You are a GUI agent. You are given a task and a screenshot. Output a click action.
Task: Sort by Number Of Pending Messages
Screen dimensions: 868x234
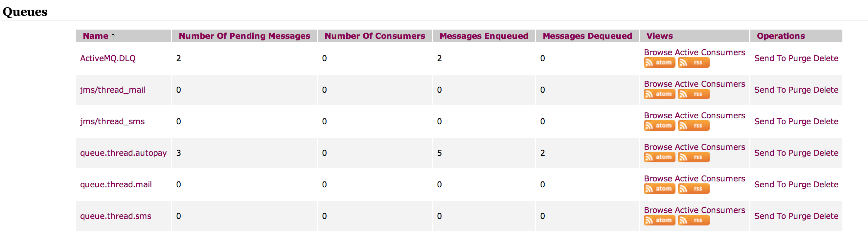click(x=244, y=36)
